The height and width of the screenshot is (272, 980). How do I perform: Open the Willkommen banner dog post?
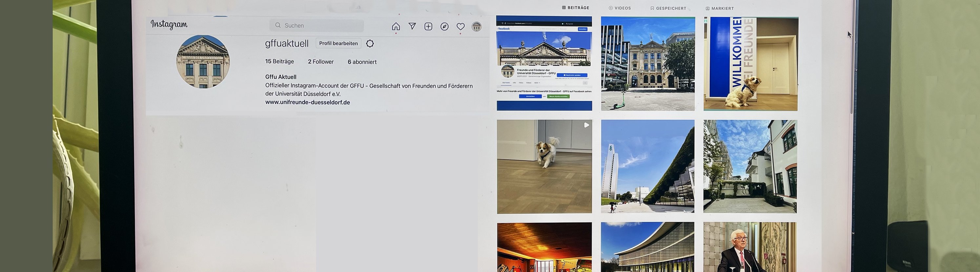tap(751, 64)
